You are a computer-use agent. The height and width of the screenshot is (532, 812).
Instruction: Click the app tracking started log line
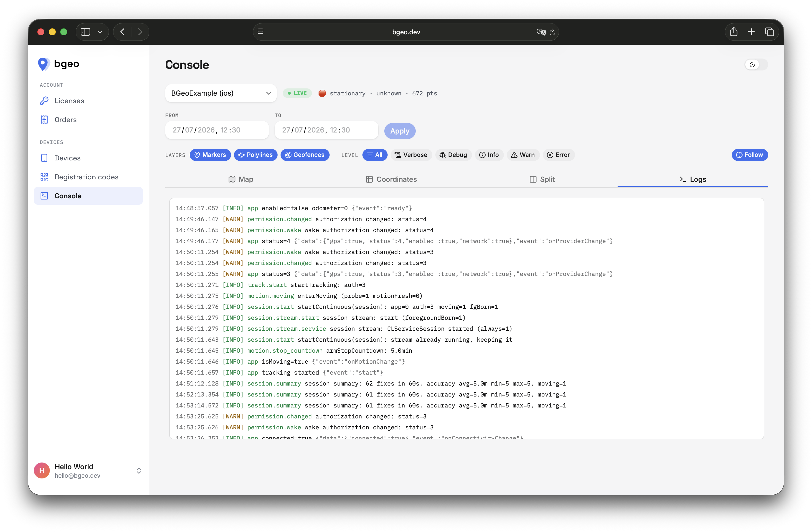pyautogui.click(x=280, y=373)
